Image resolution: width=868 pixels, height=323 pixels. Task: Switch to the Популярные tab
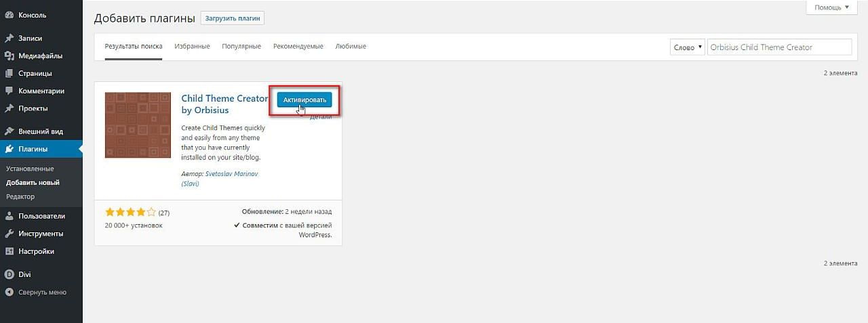click(x=241, y=47)
